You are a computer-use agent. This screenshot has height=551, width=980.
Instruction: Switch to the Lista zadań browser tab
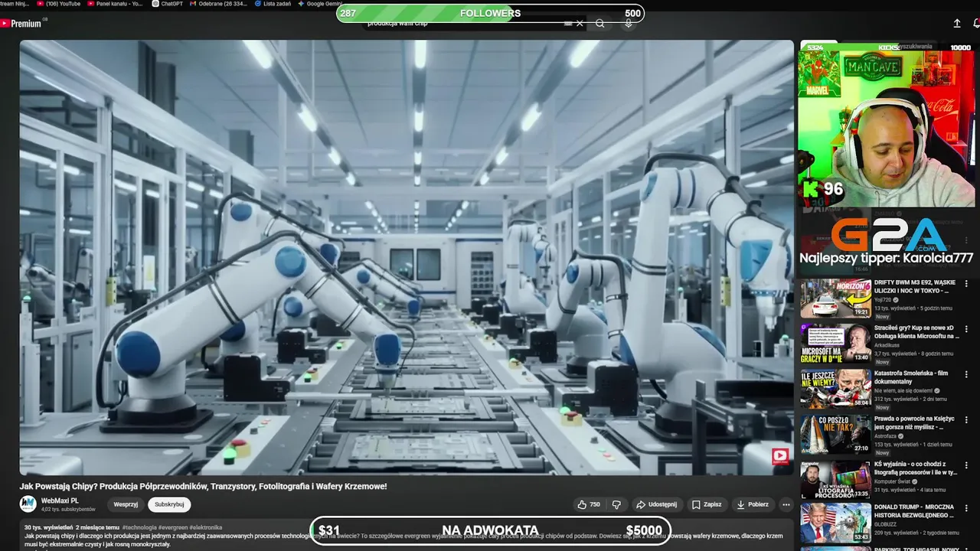[273, 4]
